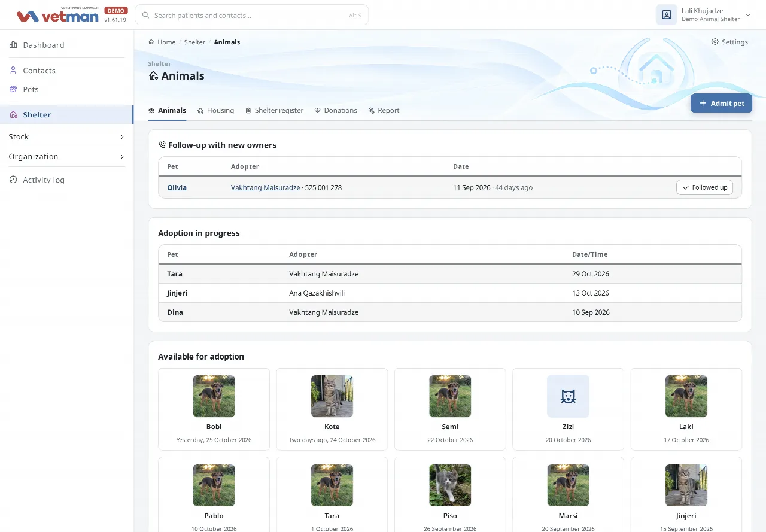The height and width of the screenshot is (532, 766).
Task: Click the 29 Oct 2026 date cell
Action: 591,274
